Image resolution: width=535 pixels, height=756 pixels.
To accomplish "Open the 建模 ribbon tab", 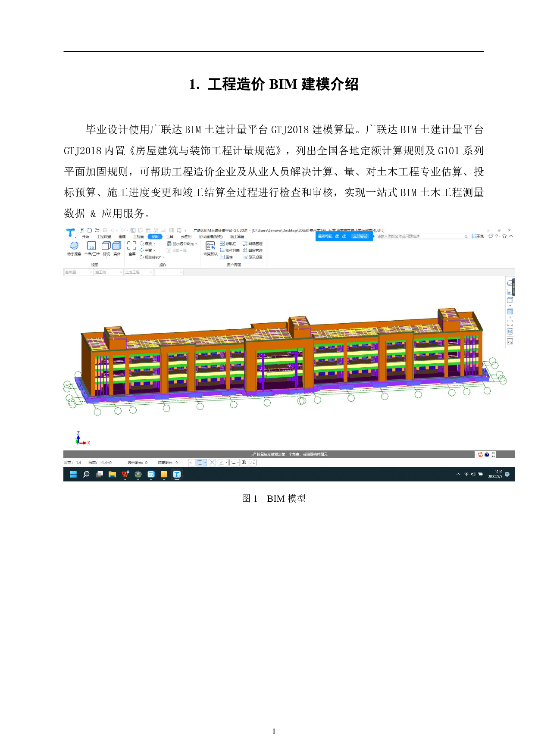I will pos(122,237).
